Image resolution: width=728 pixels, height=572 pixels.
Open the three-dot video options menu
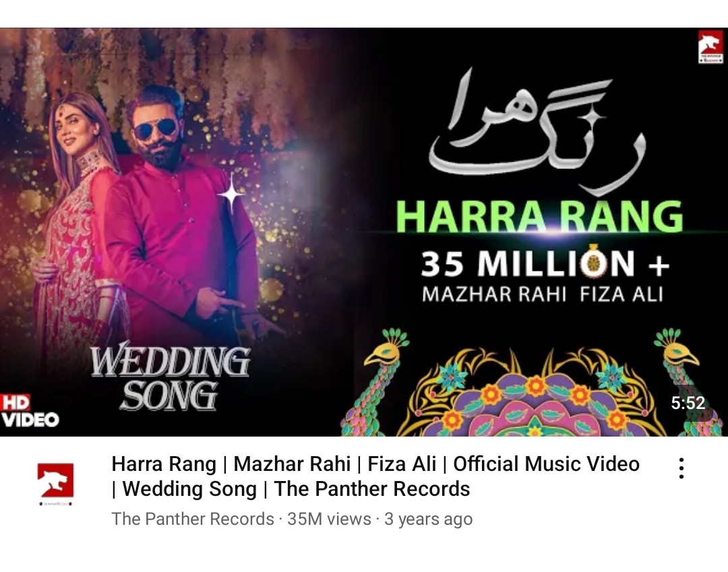pos(681,468)
